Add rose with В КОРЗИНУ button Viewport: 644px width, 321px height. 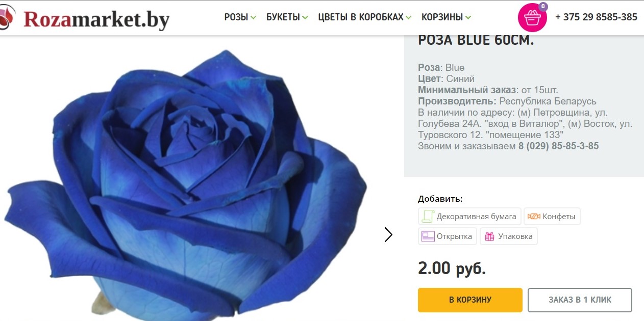[x=470, y=300]
